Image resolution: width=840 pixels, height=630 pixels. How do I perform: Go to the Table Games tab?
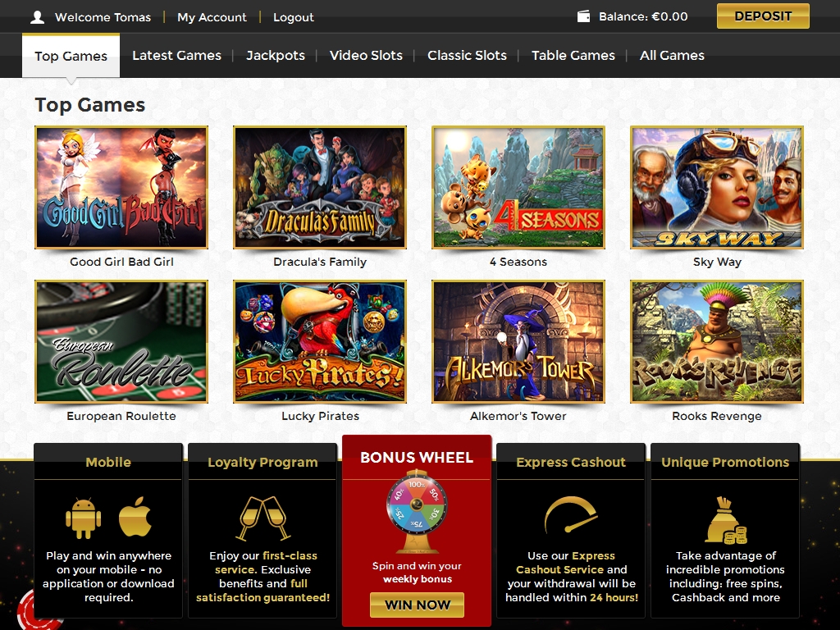[x=573, y=56]
